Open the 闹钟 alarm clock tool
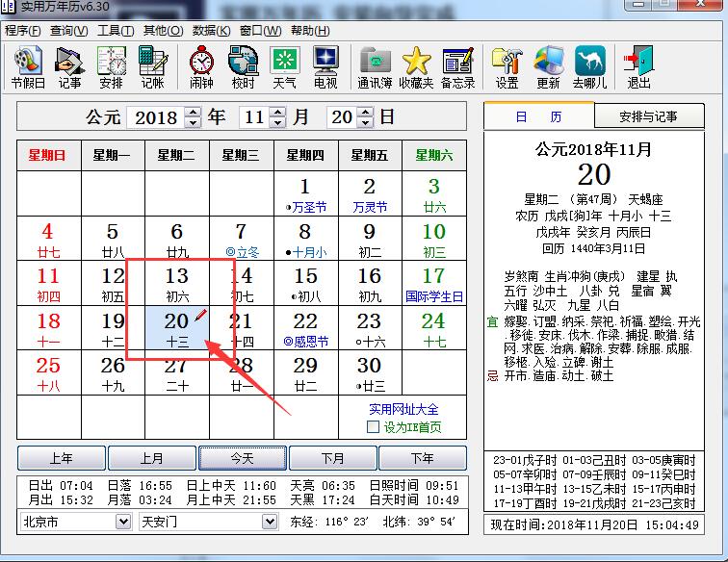 201,67
